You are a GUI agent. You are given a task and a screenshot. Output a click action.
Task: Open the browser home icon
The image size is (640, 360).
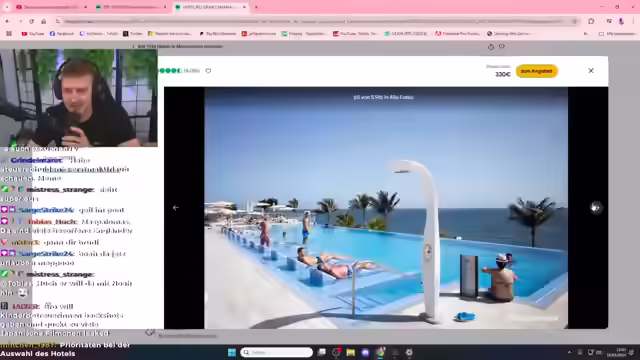pyautogui.click(x=44, y=21)
